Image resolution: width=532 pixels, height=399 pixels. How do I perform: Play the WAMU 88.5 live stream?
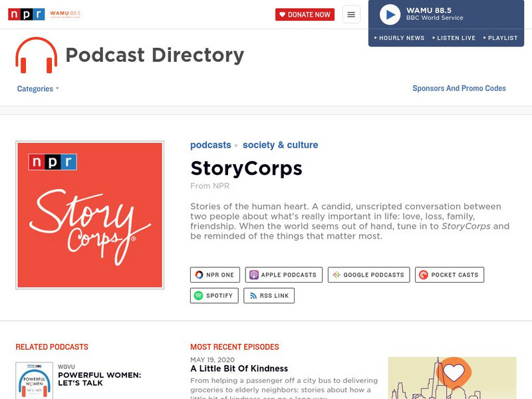(390, 15)
